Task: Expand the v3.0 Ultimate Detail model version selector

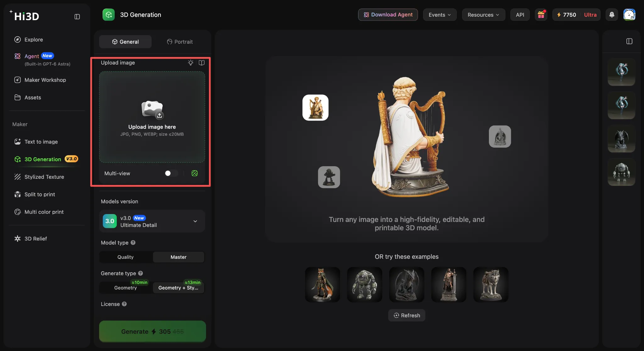Action: tap(152, 221)
